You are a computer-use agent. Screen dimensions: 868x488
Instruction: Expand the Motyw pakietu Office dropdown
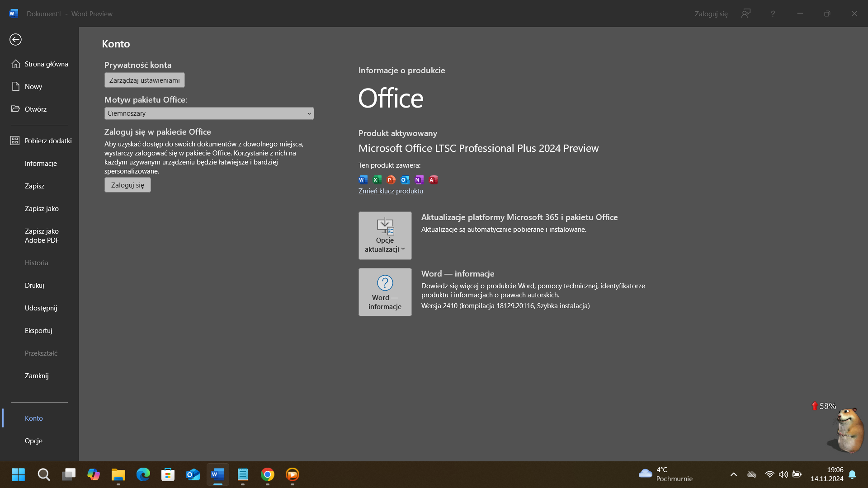tap(209, 113)
